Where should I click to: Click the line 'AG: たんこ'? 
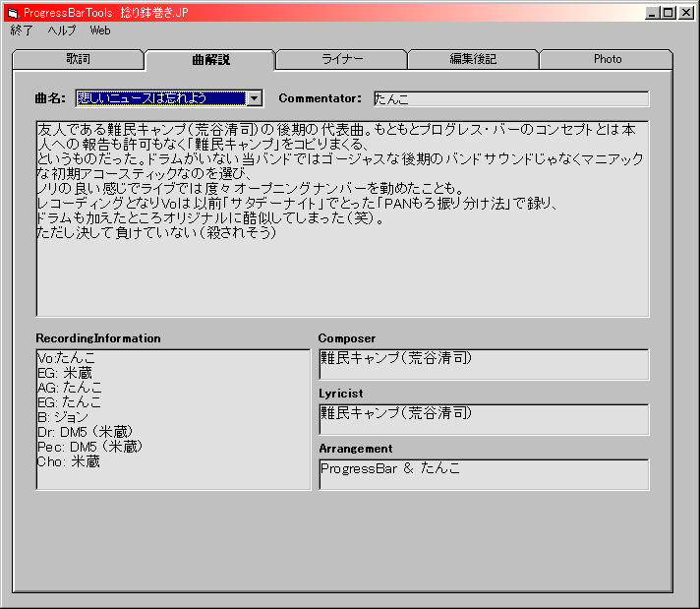70,388
